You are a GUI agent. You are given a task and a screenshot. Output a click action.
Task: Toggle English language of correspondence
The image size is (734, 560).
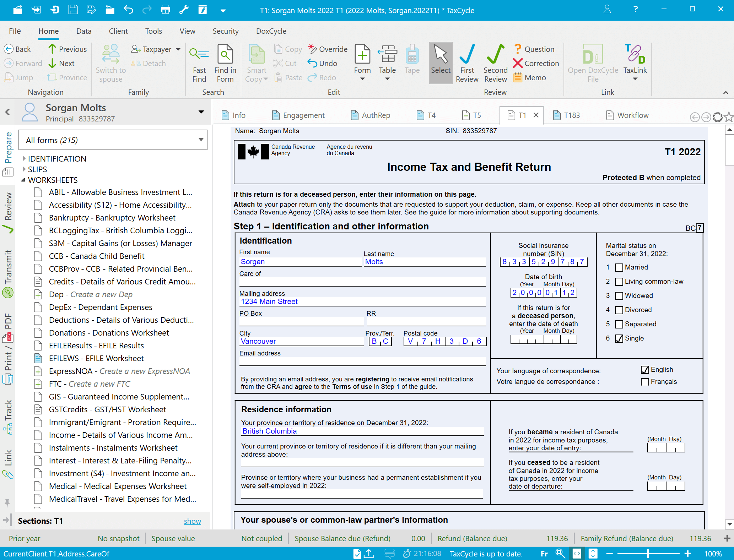pos(645,370)
